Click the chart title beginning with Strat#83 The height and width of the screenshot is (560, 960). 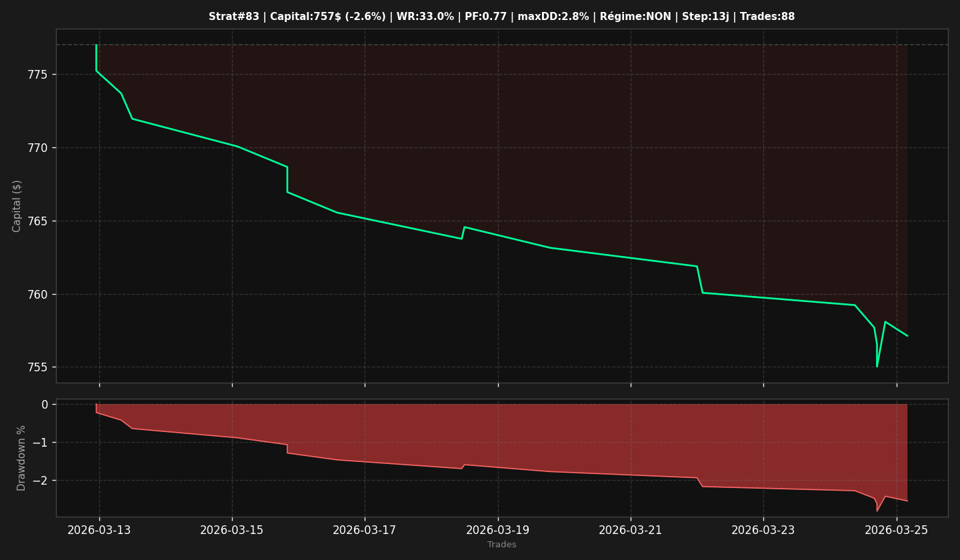(501, 17)
